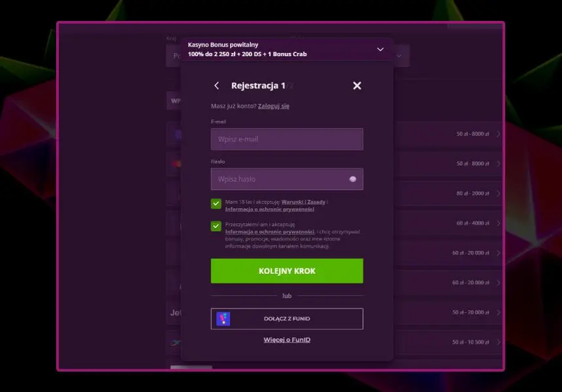Viewport: 562px width, 392px height.
Task: Uncheck the 'Mam 18 lat' checkbox
Action: coord(216,203)
